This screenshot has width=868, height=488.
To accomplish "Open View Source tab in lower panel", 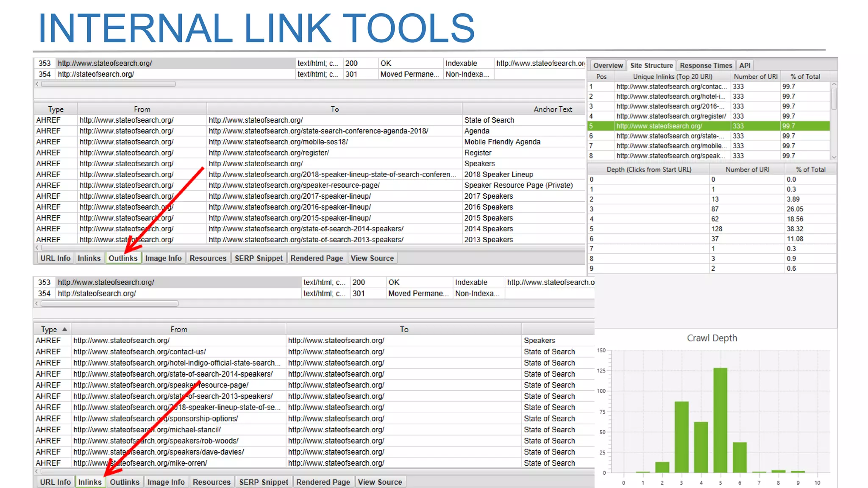I will click(380, 482).
